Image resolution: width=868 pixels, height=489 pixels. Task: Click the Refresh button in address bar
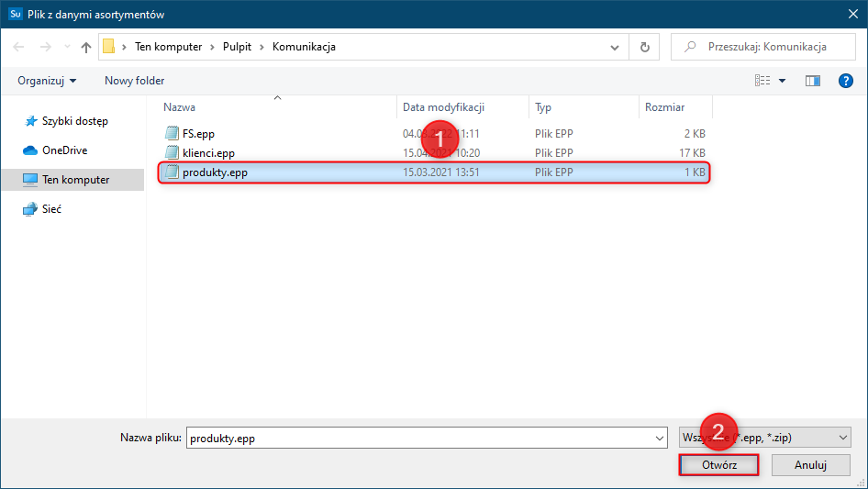[x=645, y=47]
